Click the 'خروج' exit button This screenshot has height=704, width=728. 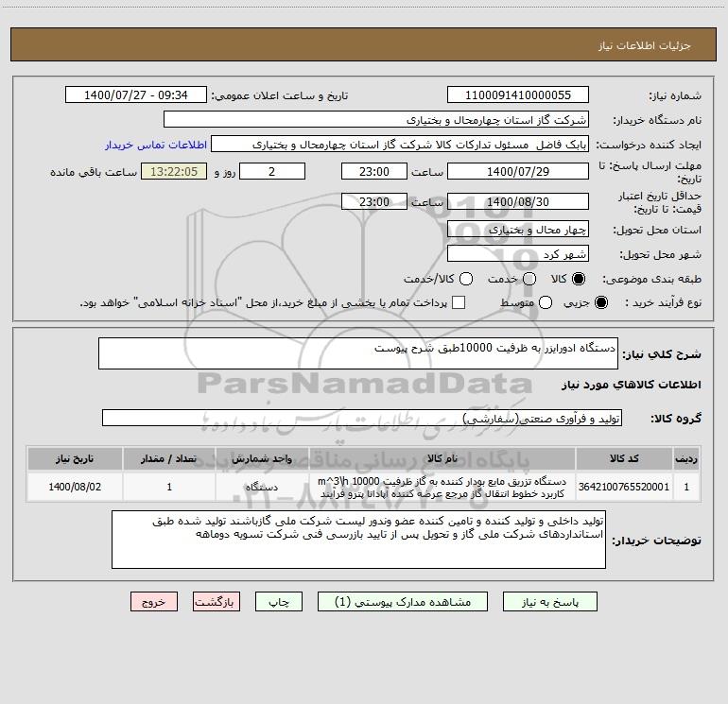tap(154, 601)
